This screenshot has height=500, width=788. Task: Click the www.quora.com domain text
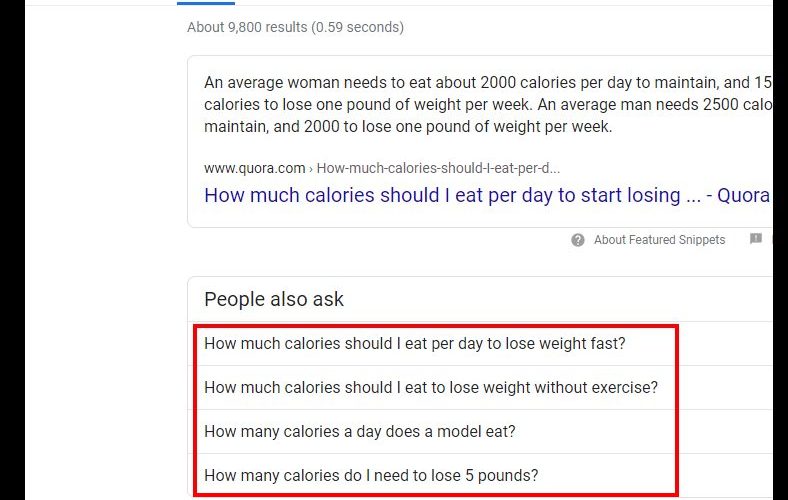[254, 168]
